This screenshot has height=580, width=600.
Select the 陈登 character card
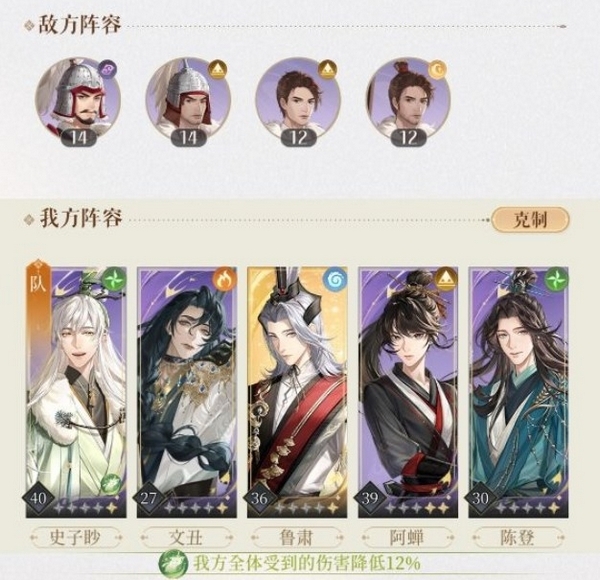point(518,392)
